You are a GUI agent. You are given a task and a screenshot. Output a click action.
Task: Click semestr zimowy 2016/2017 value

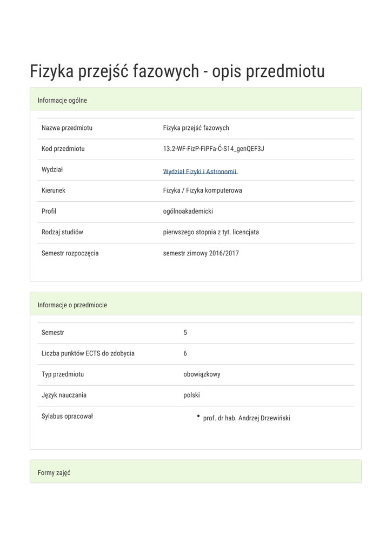(x=201, y=253)
